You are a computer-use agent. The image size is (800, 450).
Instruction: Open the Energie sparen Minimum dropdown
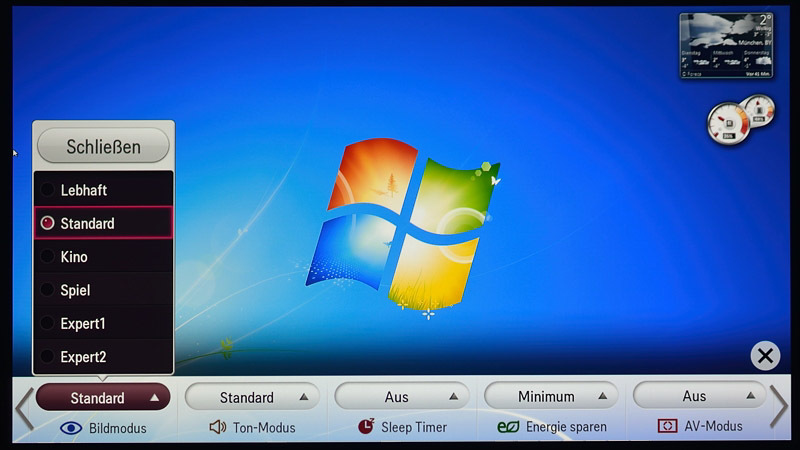pyautogui.click(x=551, y=395)
